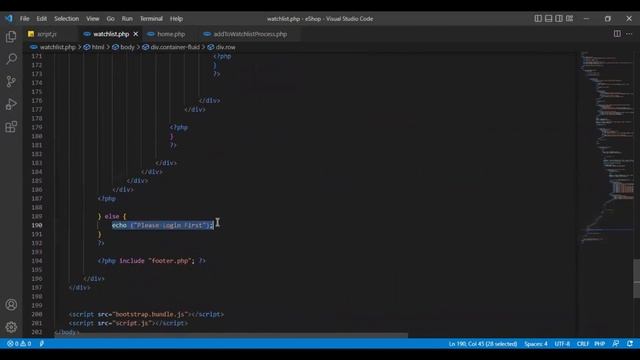This screenshot has height=360, width=640.
Task: Change encoding via UTF-8 status entry
Action: tap(562, 344)
